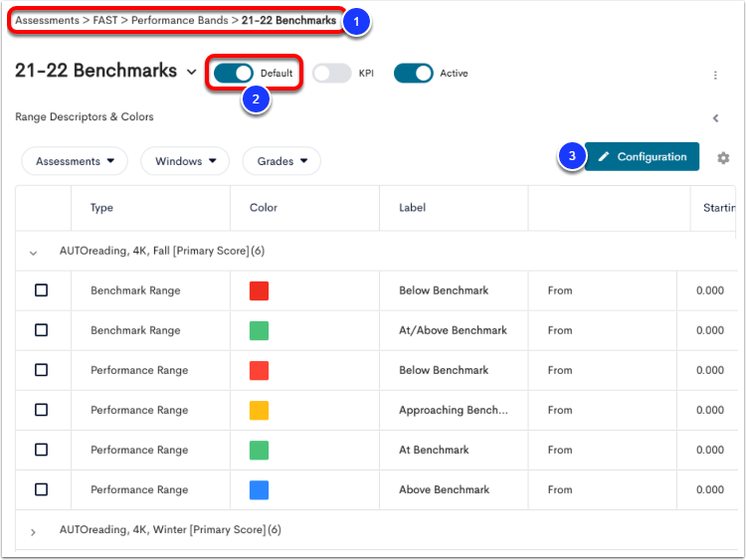Click the yellow swatch for Approaching Bench...

pyautogui.click(x=259, y=410)
